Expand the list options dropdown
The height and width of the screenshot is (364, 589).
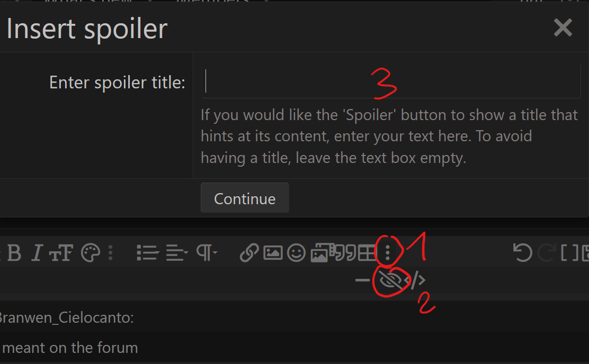(148, 252)
